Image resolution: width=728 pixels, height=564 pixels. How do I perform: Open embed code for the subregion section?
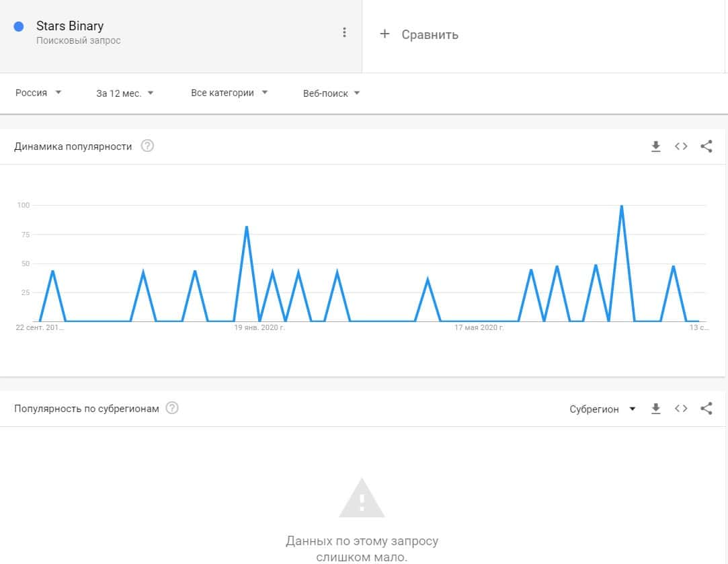pos(681,409)
